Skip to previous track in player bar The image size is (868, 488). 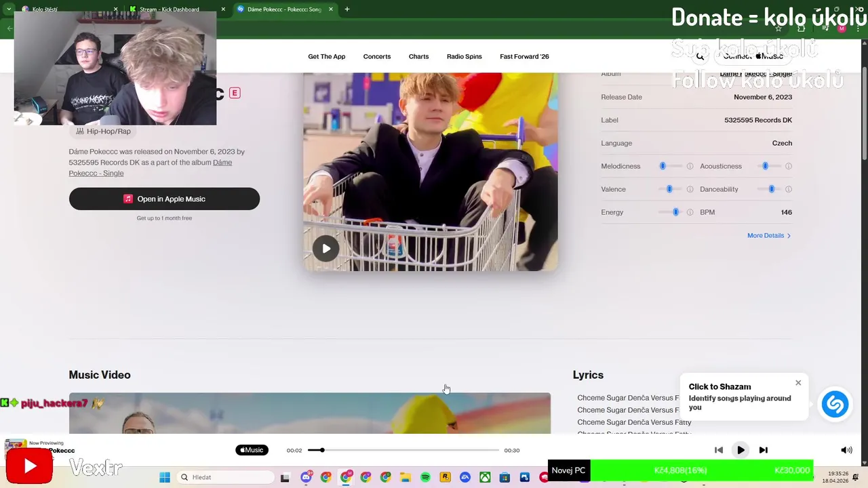pyautogui.click(x=719, y=450)
